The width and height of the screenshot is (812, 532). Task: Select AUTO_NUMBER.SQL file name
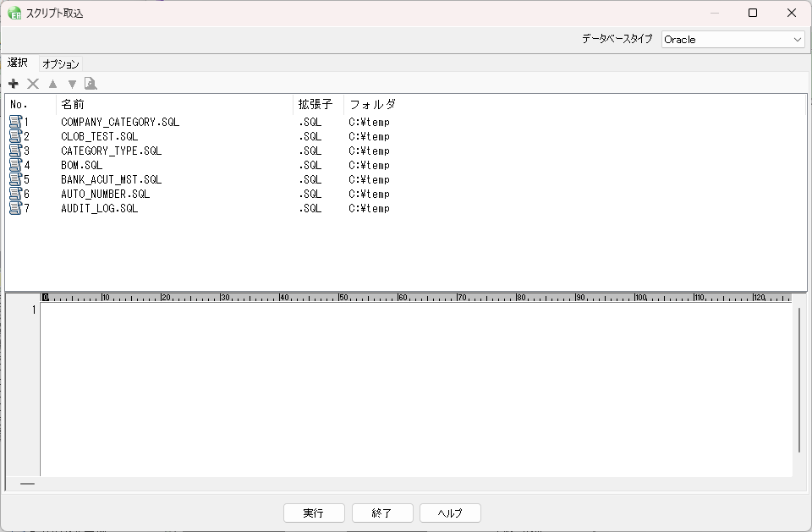click(105, 194)
